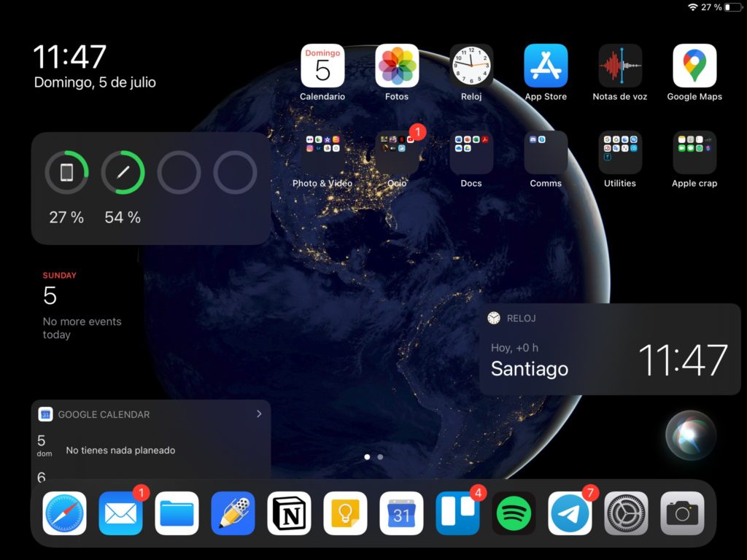Launch the Notas de voz app
The width and height of the screenshot is (747, 560).
[x=619, y=66]
